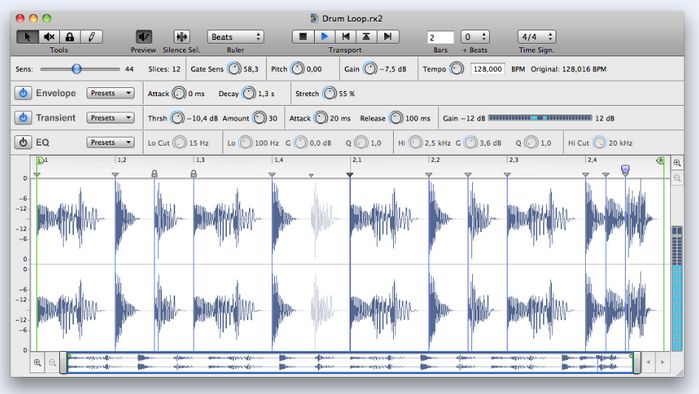The width and height of the screenshot is (699, 394).
Task: Toggle the EQ power button
Action: click(x=23, y=142)
